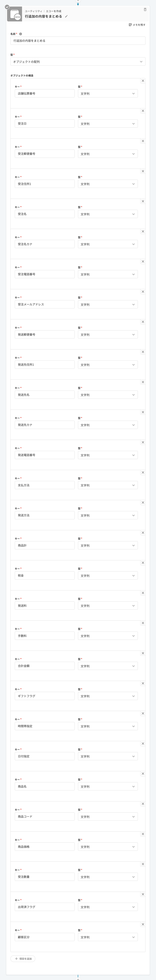The image size is (156, 980).
Task: Open the オブジェクトの配列 type dropdown
Action: point(78,61)
